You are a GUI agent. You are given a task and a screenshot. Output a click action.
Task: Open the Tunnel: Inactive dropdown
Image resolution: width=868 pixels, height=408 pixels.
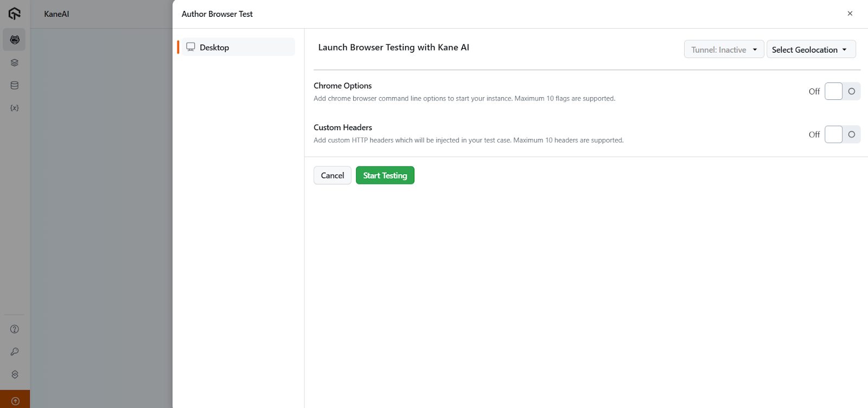[x=724, y=49]
